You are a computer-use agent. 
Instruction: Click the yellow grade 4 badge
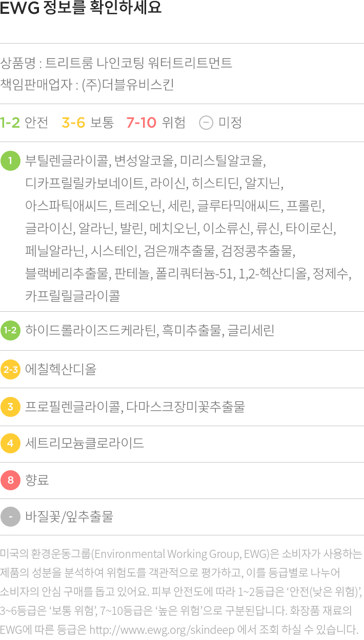point(10,444)
